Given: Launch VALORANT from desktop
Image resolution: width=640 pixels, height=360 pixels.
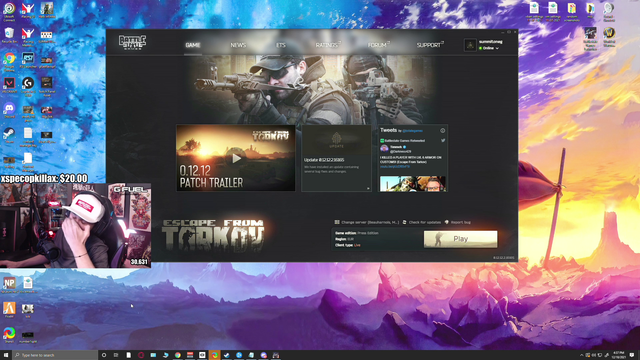Looking at the screenshot, I should click(9, 85).
